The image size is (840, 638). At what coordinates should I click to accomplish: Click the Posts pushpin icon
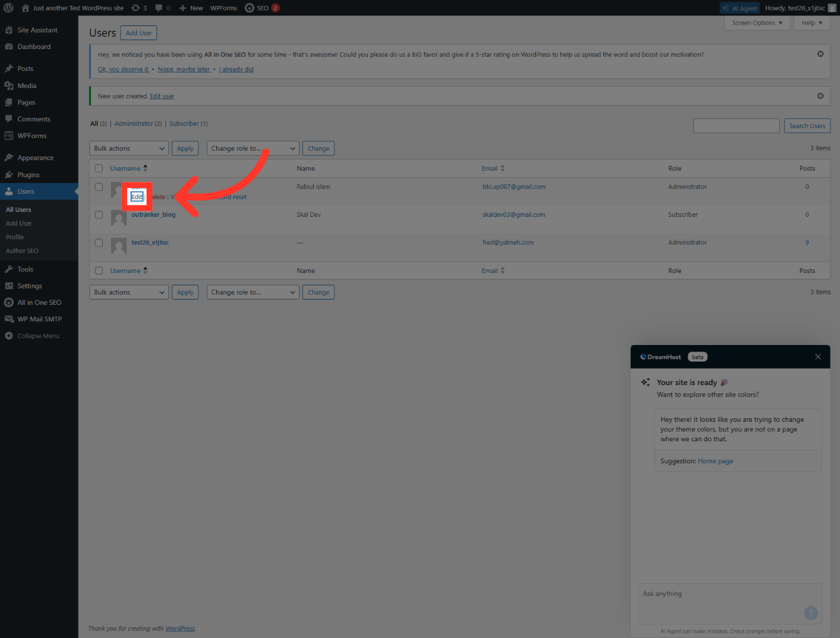pos(9,69)
